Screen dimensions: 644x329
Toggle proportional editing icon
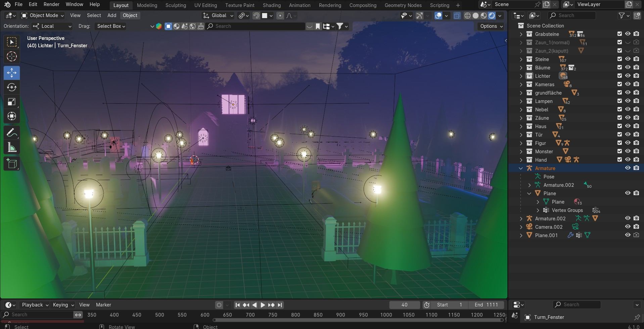(280, 16)
